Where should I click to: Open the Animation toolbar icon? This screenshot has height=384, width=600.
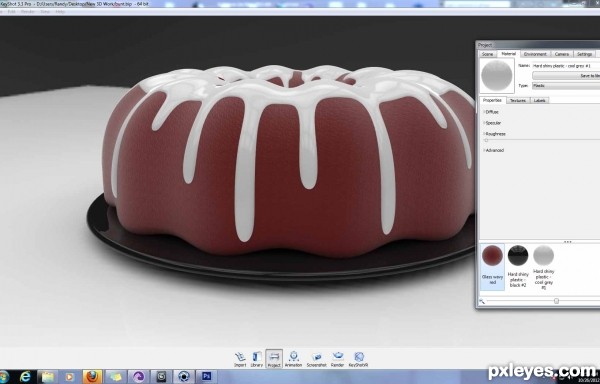point(293,359)
